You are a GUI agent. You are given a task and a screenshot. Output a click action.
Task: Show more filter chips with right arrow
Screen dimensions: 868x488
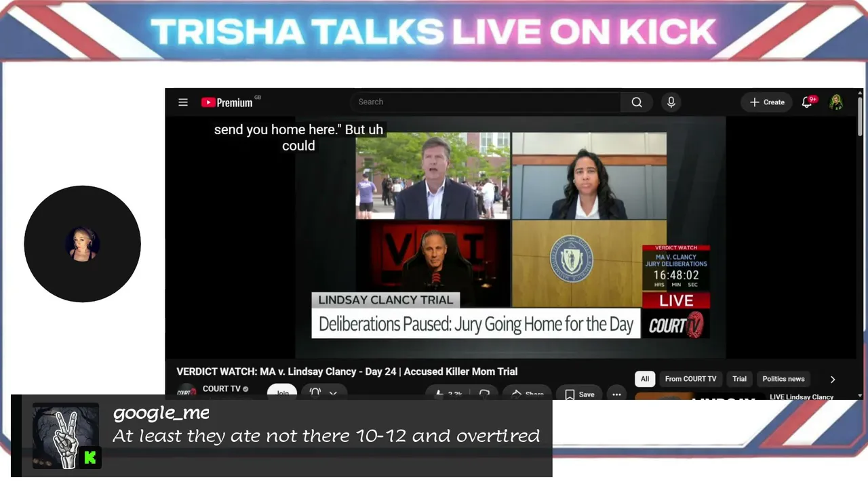(x=833, y=380)
